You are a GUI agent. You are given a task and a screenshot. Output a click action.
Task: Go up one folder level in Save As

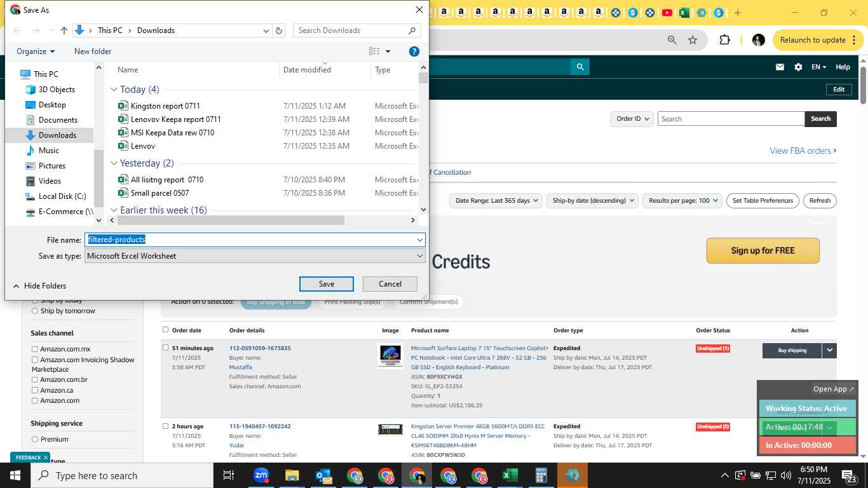coord(64,30)
